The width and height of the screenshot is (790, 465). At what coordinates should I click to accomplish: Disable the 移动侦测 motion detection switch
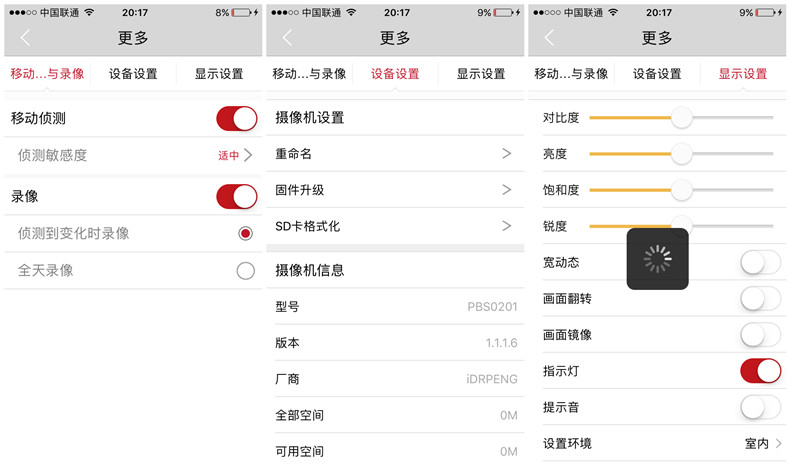237,118
